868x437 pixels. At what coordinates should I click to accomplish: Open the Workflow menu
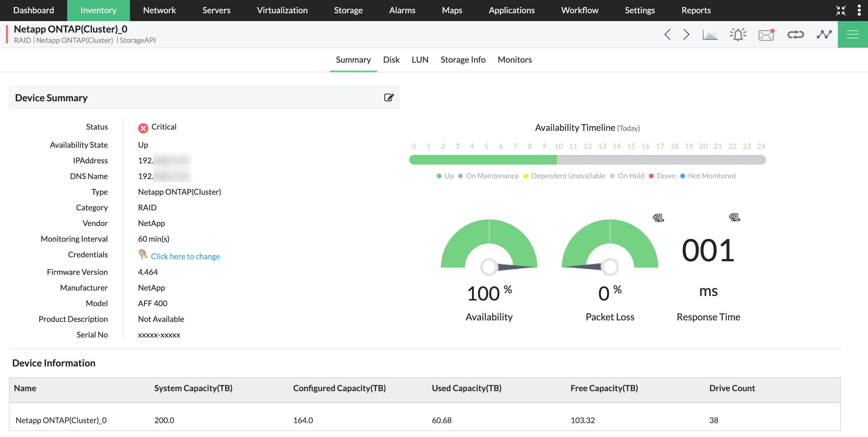click(580, 11)
